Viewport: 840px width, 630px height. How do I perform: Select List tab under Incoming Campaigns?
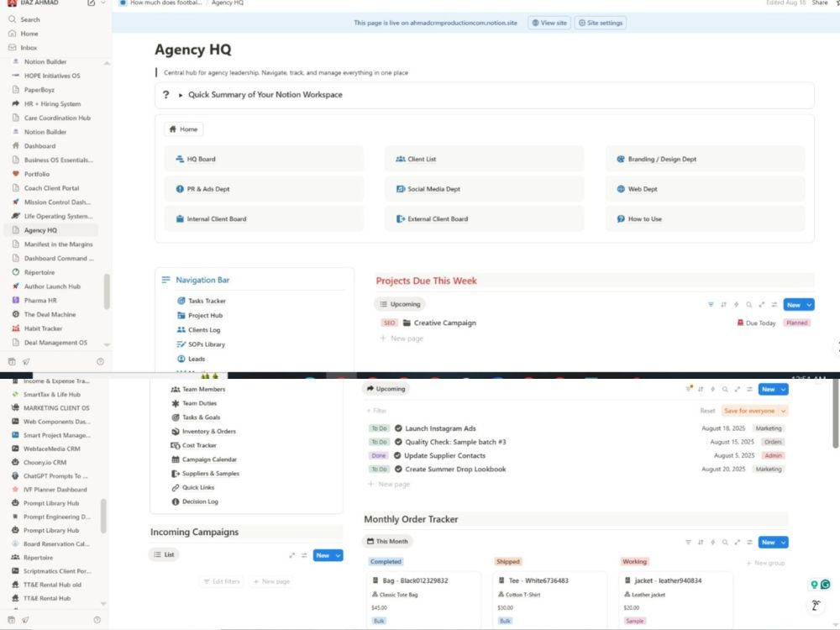tap(164, 554)
